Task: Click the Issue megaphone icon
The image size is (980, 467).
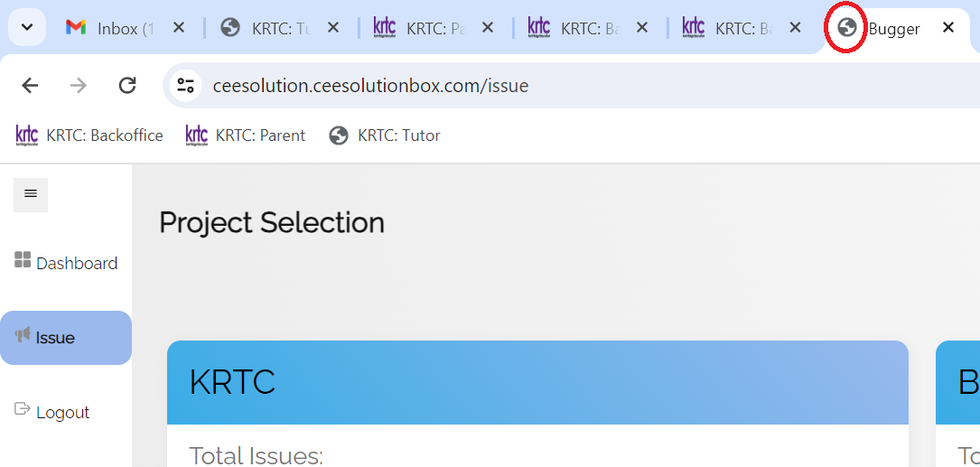Action: click(23, 336)
